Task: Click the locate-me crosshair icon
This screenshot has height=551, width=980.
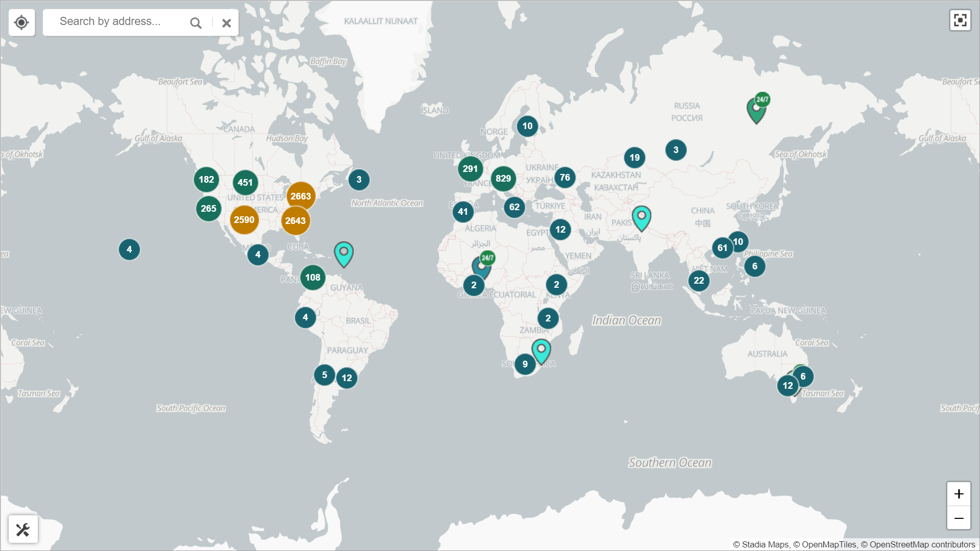Action: (21, 22)
